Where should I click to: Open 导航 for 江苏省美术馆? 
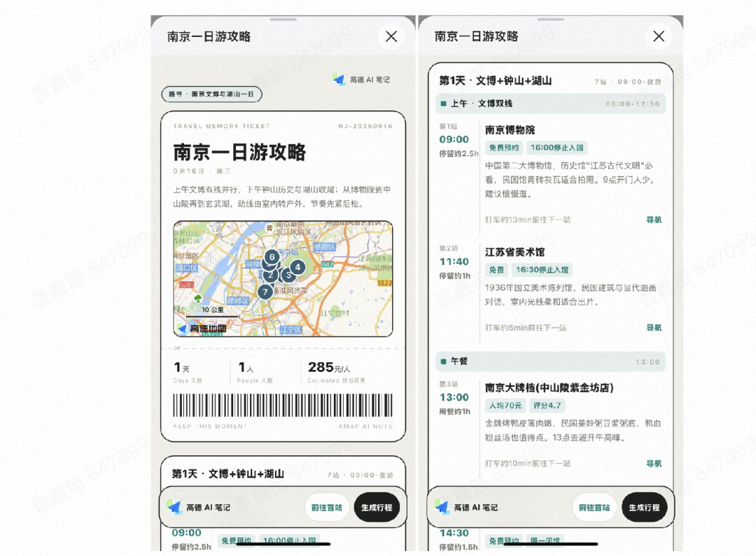pos(654,327)
